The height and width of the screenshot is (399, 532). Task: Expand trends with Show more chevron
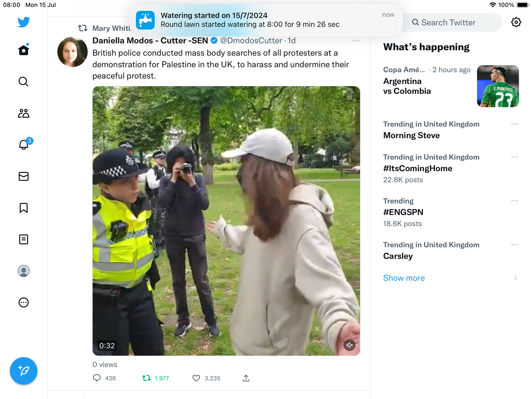[x=515, y=278]
